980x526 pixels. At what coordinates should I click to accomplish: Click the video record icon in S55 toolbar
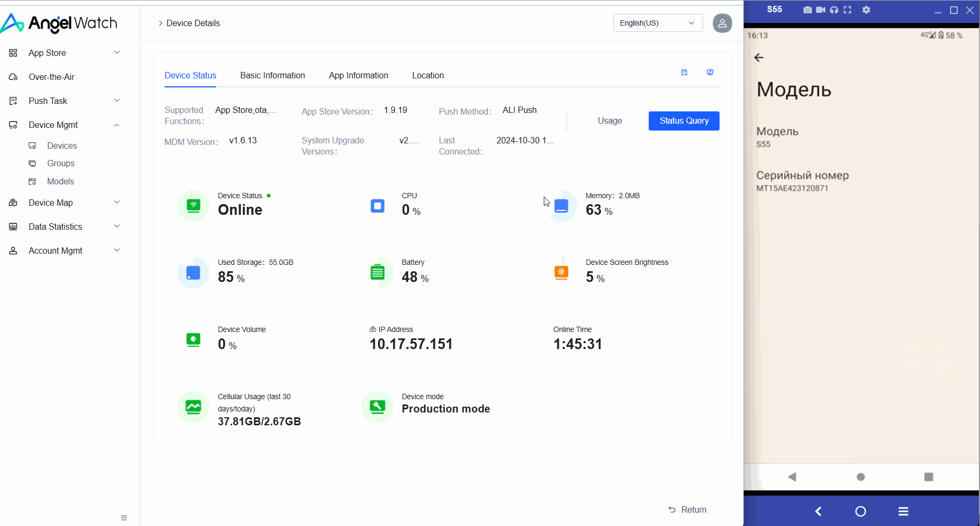click(821, 10)
